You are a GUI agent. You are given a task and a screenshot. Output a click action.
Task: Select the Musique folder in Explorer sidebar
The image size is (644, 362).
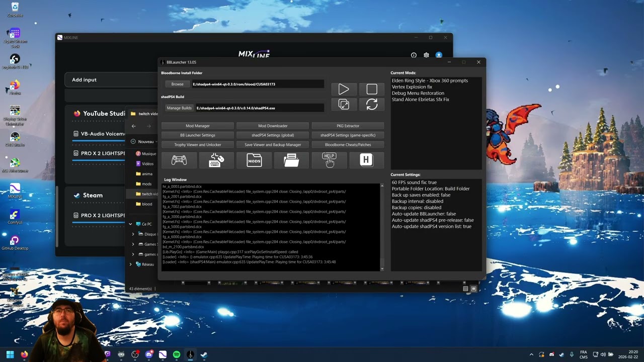pos(145,154)
